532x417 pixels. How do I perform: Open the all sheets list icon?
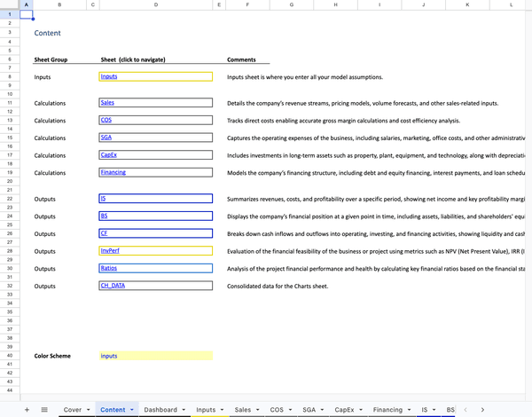(x=44, y=410)
